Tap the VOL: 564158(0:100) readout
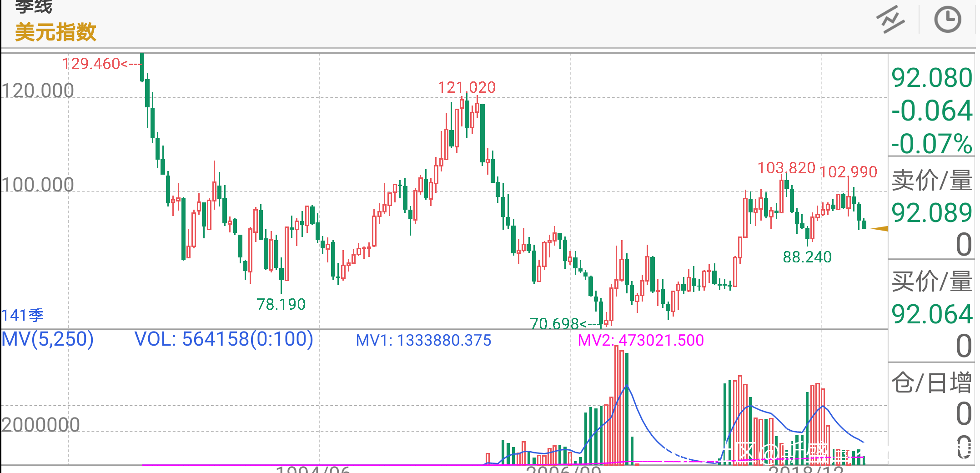980x473 pixels. pos(224,339)
